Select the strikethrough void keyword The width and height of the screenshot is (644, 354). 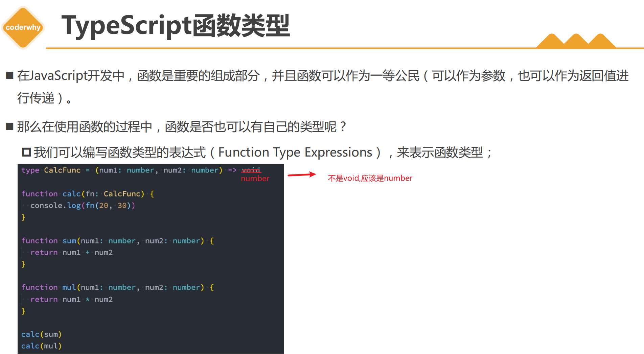click(250, 170)
